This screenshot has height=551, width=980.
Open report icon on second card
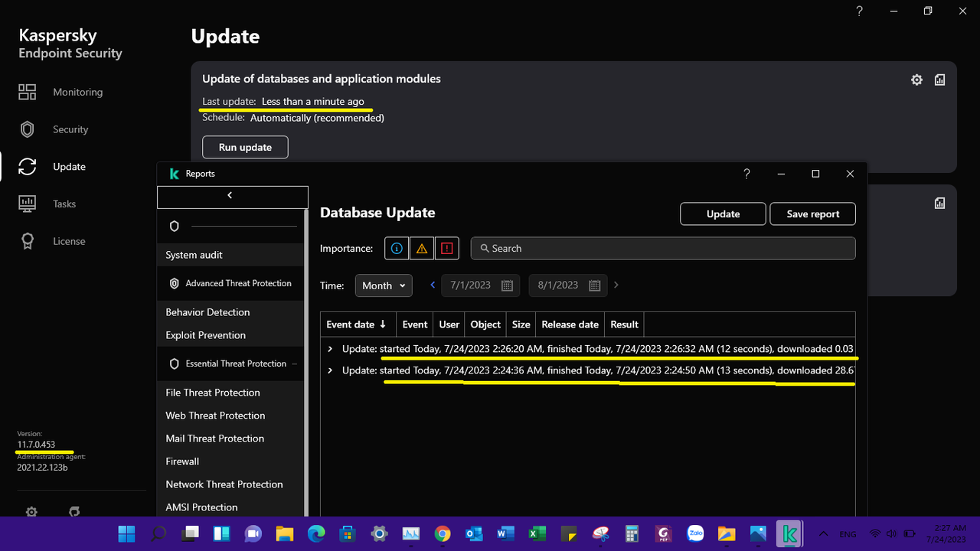coord(939,203)
